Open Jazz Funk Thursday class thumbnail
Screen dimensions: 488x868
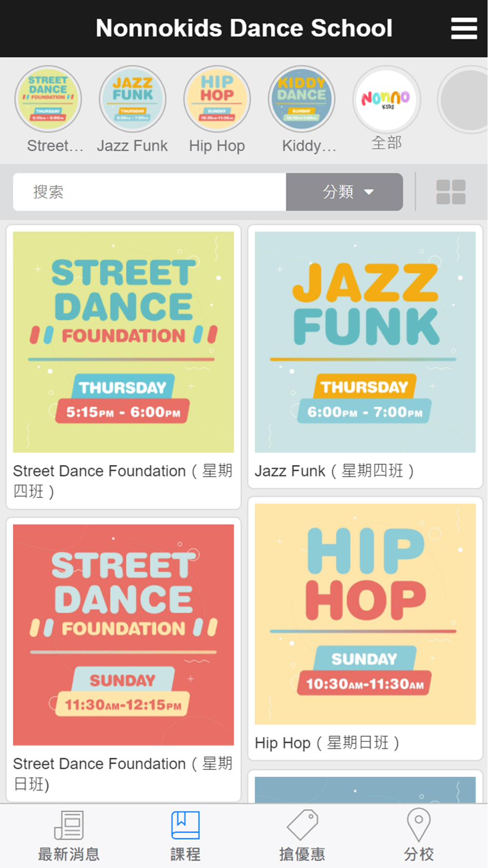(x=365, y=342)
